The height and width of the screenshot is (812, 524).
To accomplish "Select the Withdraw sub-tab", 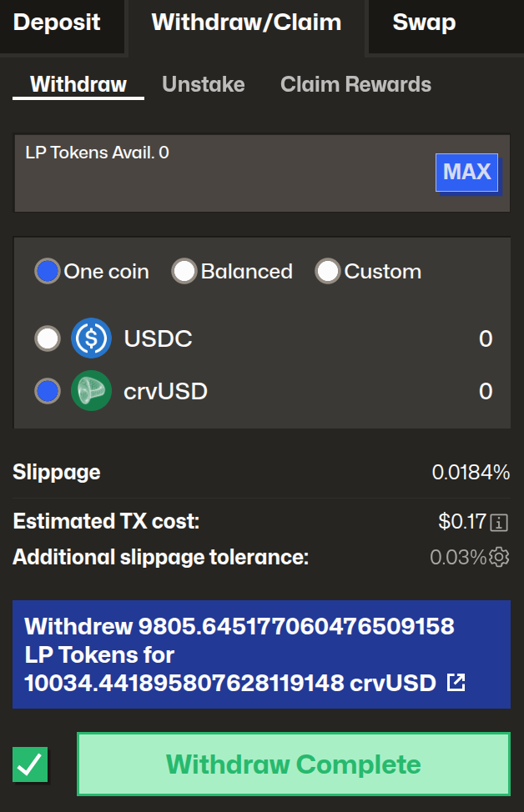I will (x=78, y=83).
